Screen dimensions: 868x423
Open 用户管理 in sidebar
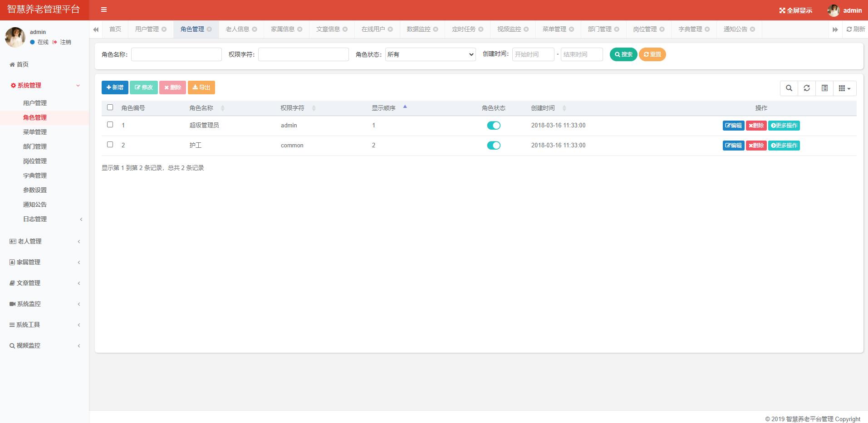[x=35, y=103]
